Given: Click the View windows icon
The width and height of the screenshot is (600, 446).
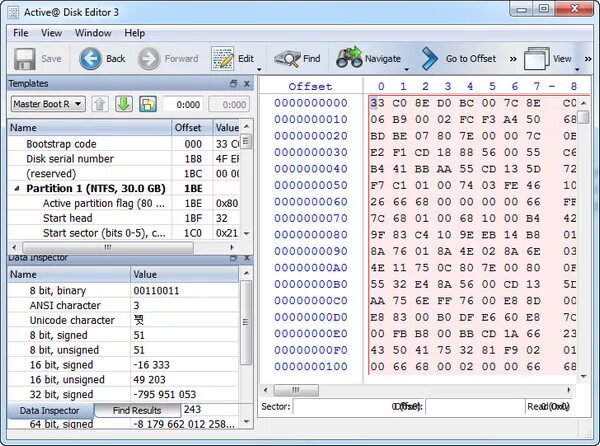Looking at the screenshot, I should coord(536,58).
